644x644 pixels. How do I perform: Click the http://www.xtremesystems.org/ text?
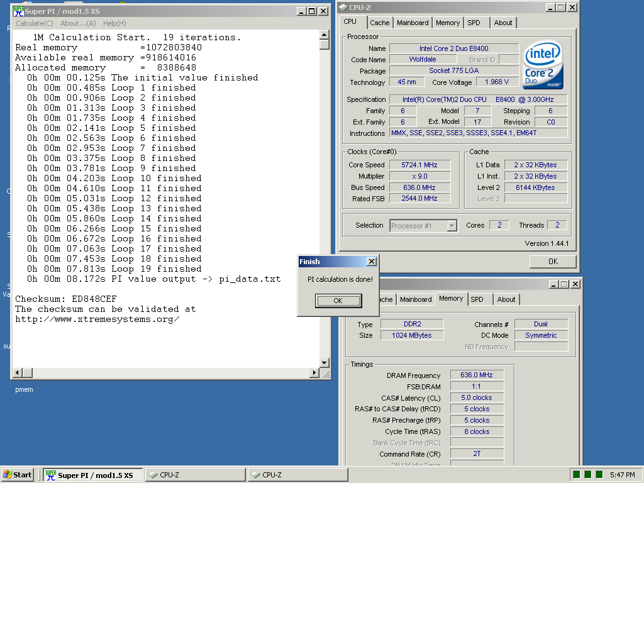click(x=97, y=319)
